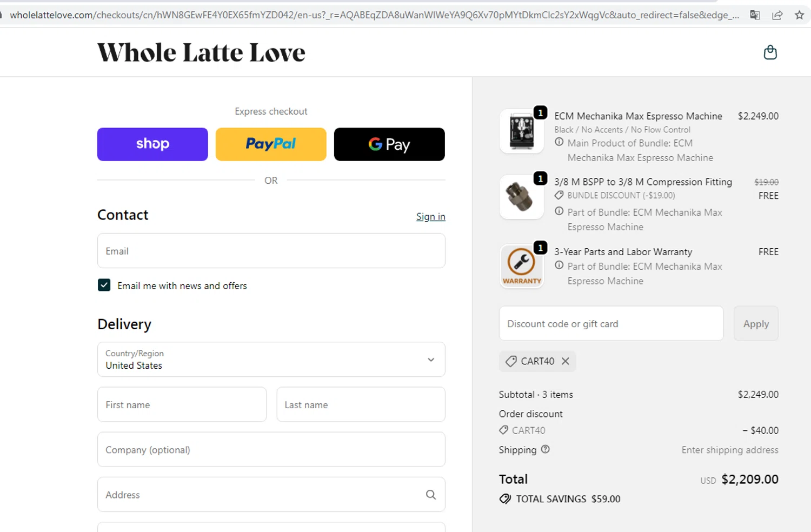This screenshot has width=811, height=532.
Task: Click the browser URL address text
Action: (374, 15)
